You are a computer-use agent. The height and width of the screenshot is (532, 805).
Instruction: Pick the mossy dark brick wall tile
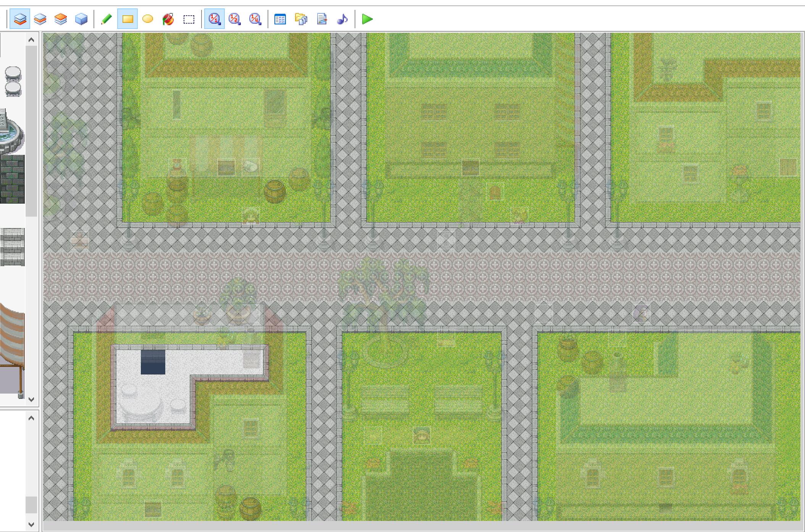click(x=12, y=179)
